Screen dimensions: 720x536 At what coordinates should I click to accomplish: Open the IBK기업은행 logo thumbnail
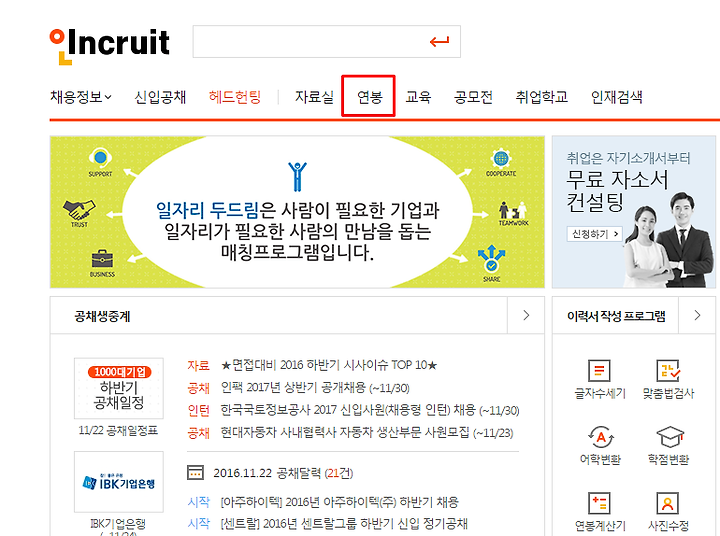click(119, 481)
